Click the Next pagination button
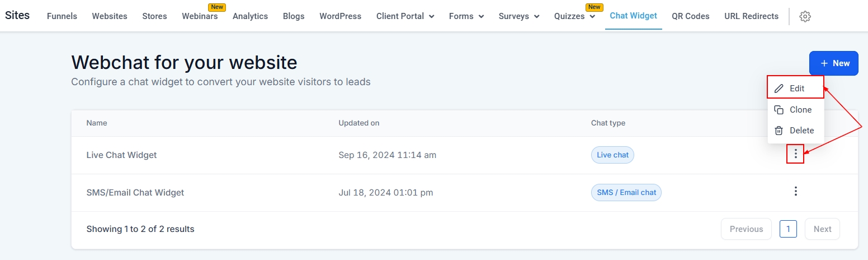This screenshot has height=260, width=868. click(x=822, y=229)
